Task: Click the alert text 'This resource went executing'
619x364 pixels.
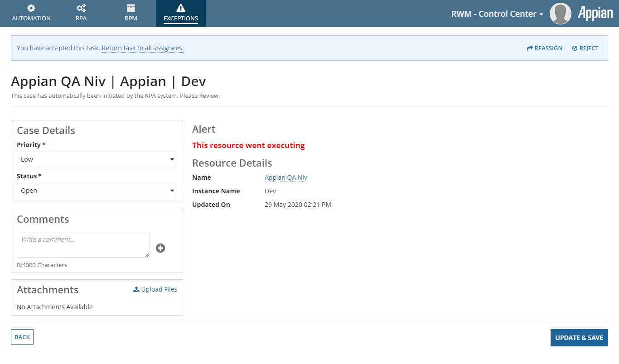Action: [x=248, y=145]
